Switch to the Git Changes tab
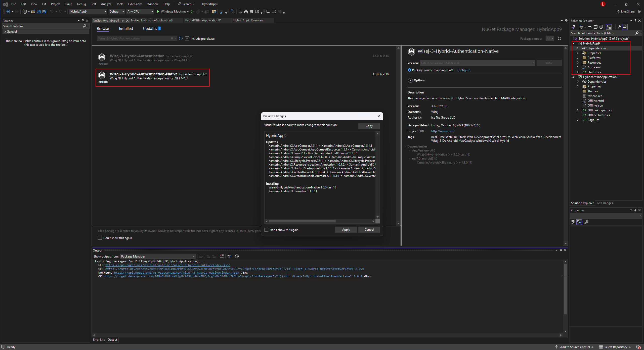This screenshot has width=644, height=350. click(605, 203)
